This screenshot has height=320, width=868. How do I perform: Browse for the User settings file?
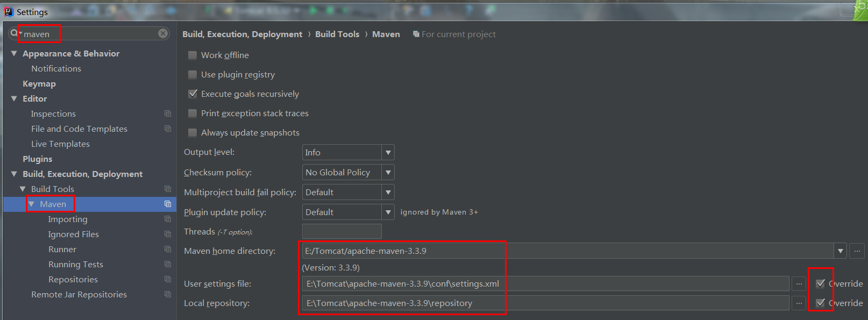click(x=799, y=283)
